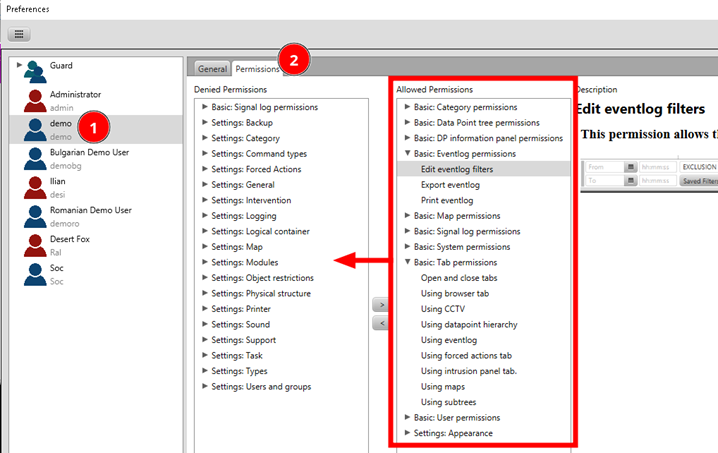Switch to the Permissions tab
Image resolution: width=718 pixels, height=453 pixels.
(x=257, y=69)
